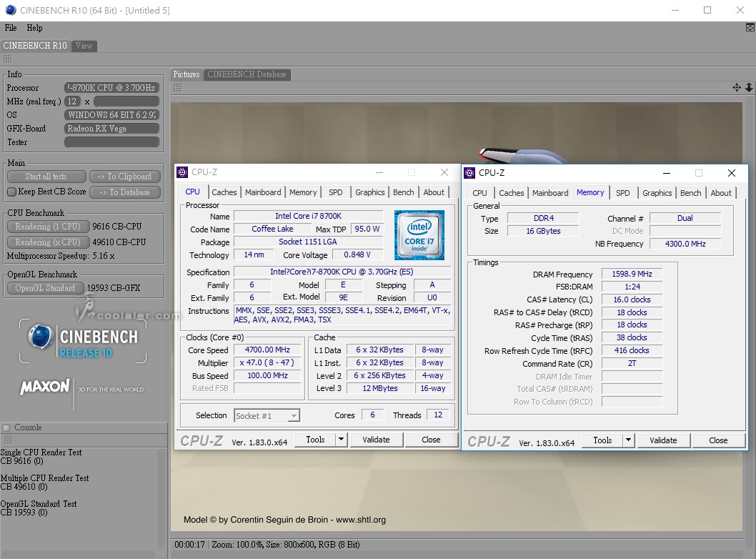Click the To Clipboard button
Image resolution: width=756 pixels, height=559 pixels.
click(125, 177)
